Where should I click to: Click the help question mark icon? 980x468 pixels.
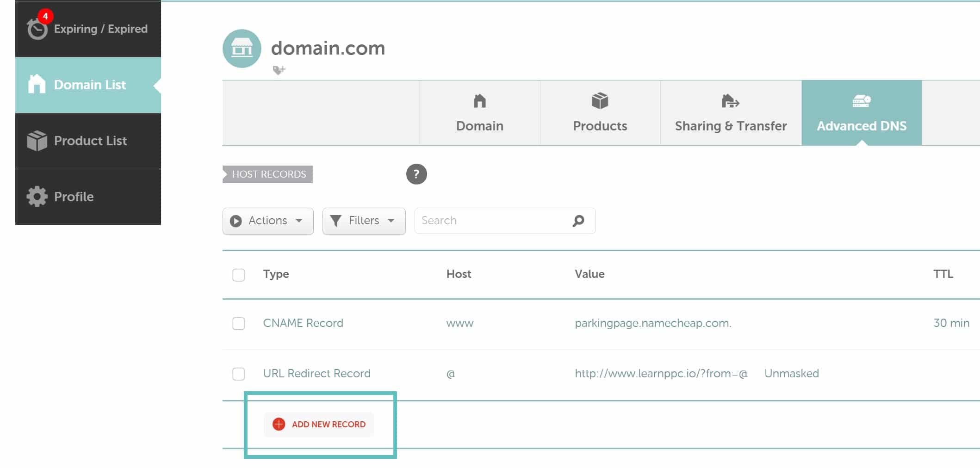416,174
